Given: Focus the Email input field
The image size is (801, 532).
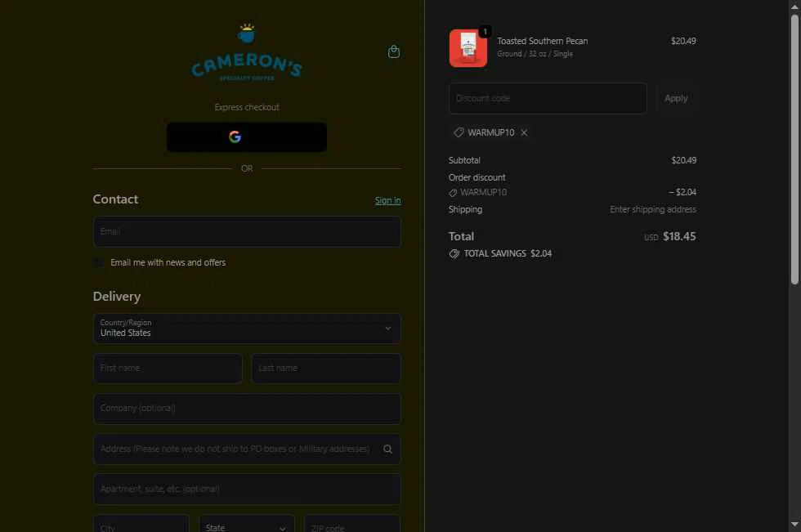Looking at the screenshot, I should coord(247,232).
